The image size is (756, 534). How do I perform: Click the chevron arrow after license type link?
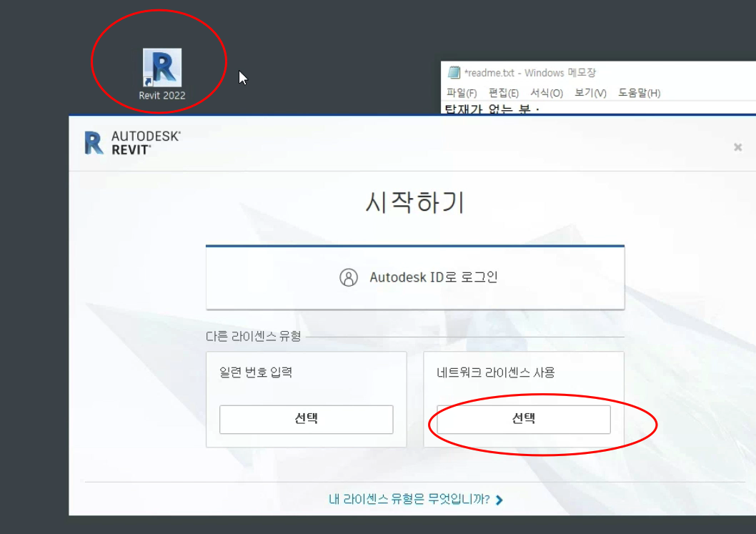click(x=499, y=500)
